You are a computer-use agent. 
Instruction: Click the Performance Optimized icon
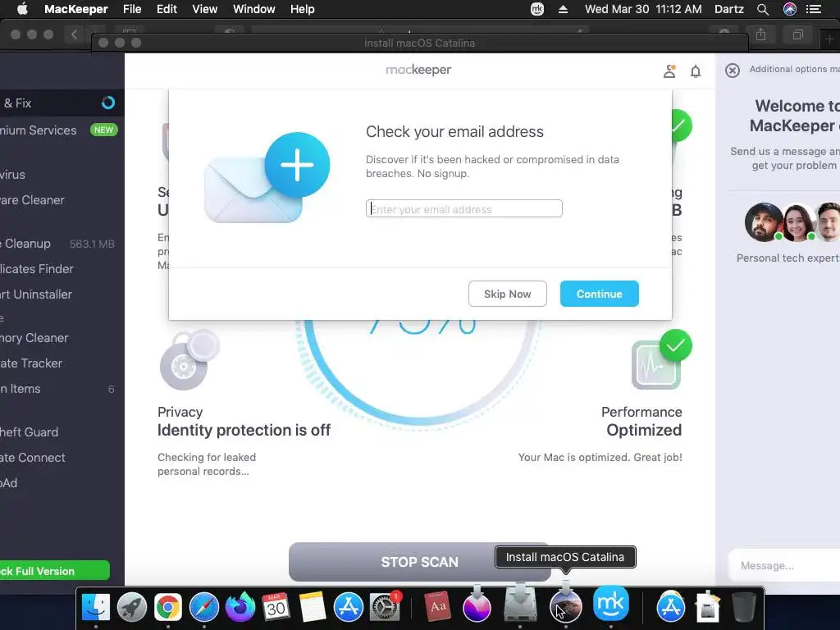[x=661, y=360]
